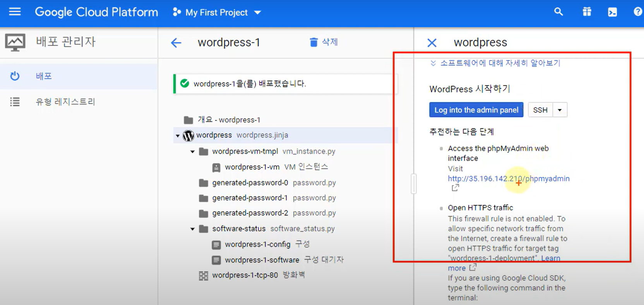Click the list icon next to 유형 레지스트리

click(x=15, y=102)
